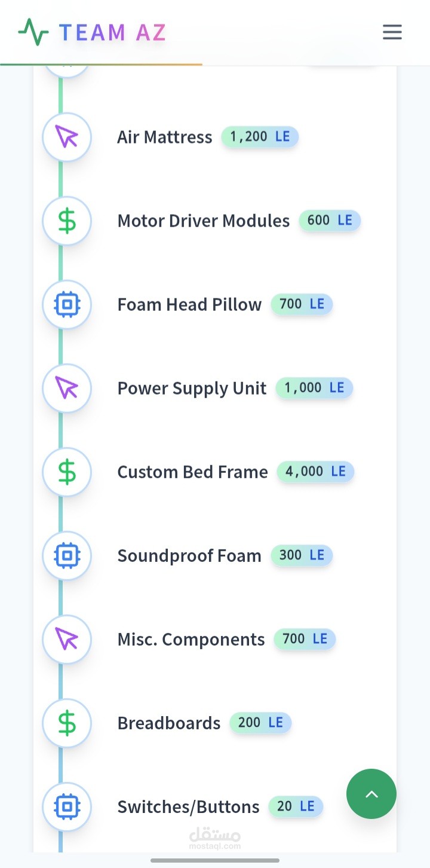Click the 4,000 LE price badge
Image resolution: width=430 pixels, height=868 pixels.
click(315, 472)
